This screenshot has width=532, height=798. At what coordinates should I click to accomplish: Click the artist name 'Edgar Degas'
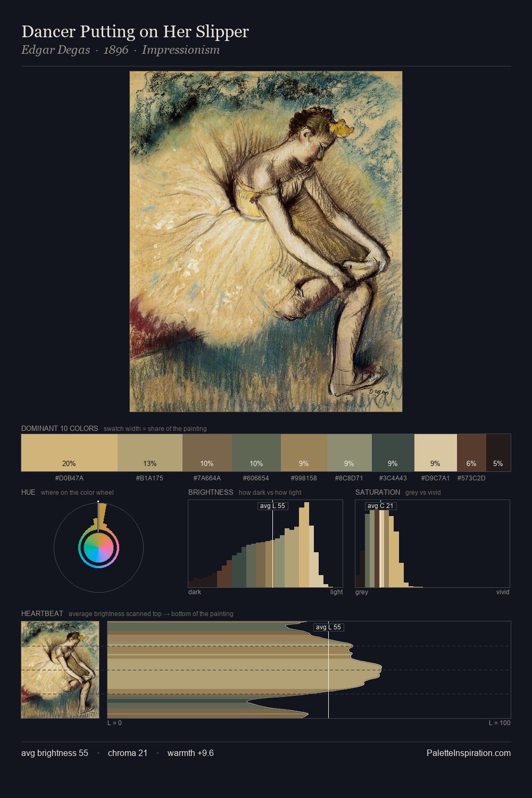(x=55, y=50)
